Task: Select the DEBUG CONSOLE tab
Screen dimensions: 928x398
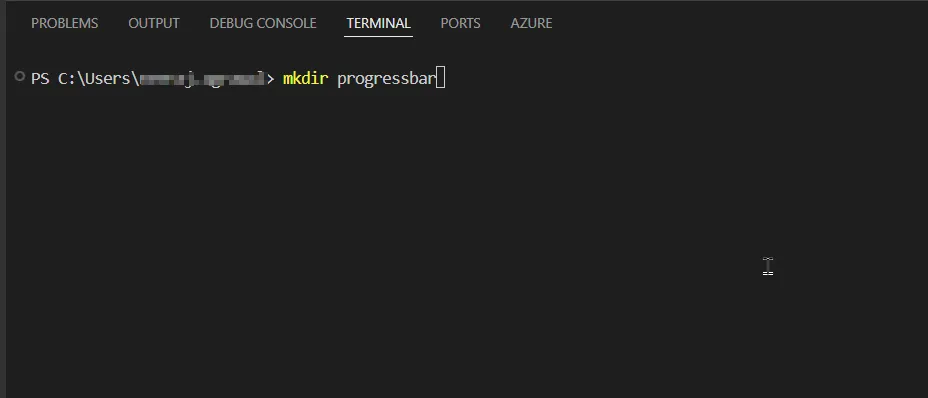Action: pyautogui.click(x=263, y=23)
